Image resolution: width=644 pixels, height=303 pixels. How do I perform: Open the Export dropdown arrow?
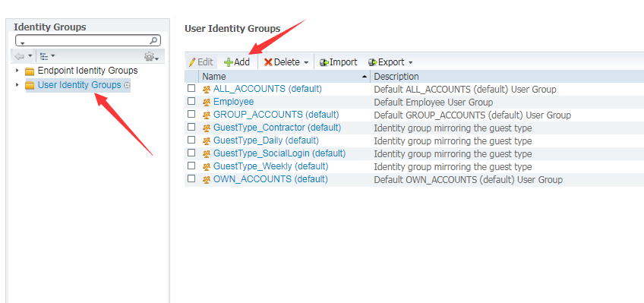pyautogui.click(x=410, y=62)
